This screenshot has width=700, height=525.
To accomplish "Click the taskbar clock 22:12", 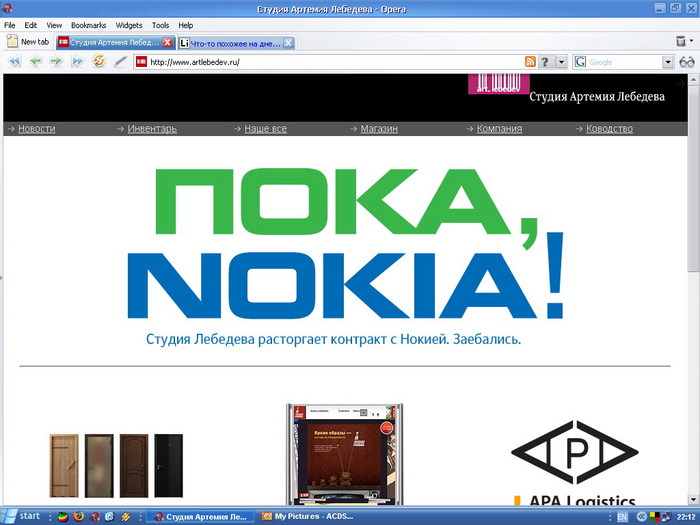I will coord(686,517).
